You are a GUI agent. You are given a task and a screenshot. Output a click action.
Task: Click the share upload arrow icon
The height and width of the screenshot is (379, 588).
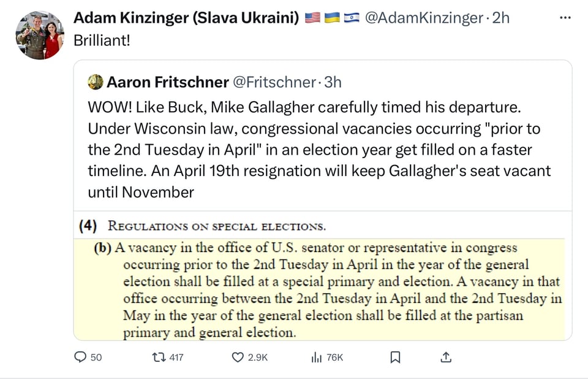click(x=447, y=357)
